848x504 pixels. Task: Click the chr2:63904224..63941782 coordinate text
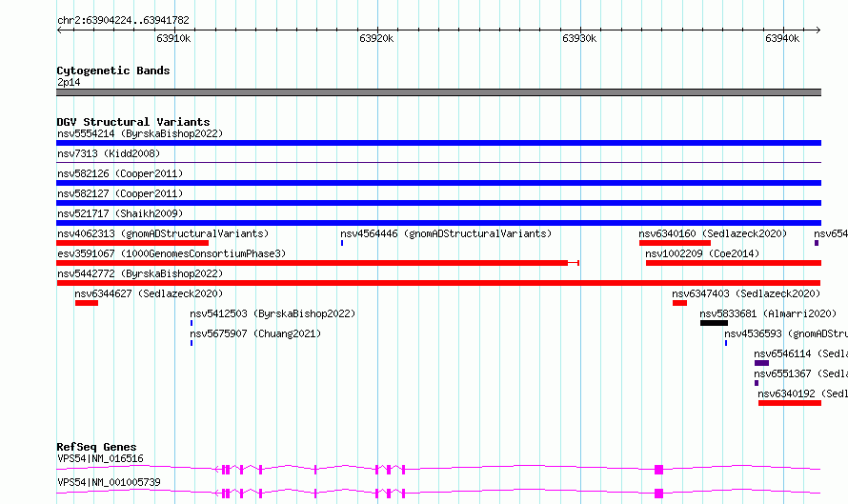click(x=123, y=20)
